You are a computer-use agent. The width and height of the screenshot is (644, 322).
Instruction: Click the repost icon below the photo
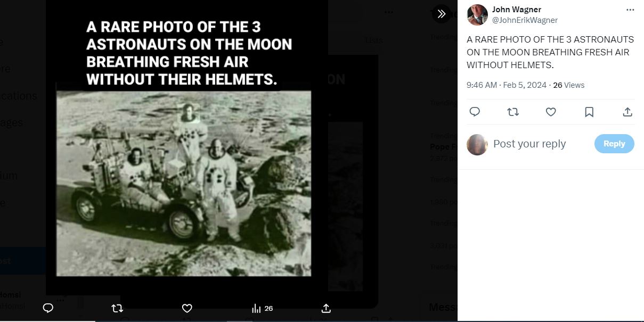[x=117, y=308]
